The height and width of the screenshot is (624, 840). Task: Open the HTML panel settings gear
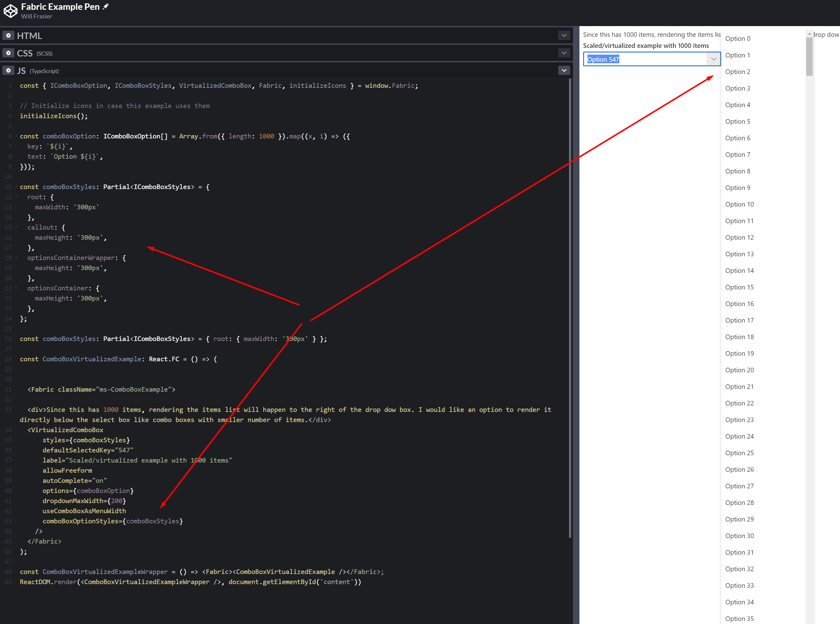8,35
